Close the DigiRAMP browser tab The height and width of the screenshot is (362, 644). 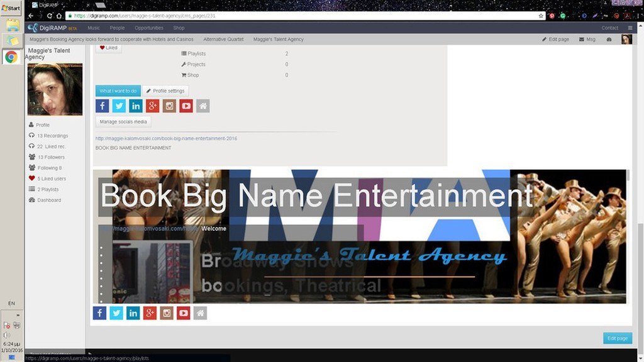tap(88, 5)
